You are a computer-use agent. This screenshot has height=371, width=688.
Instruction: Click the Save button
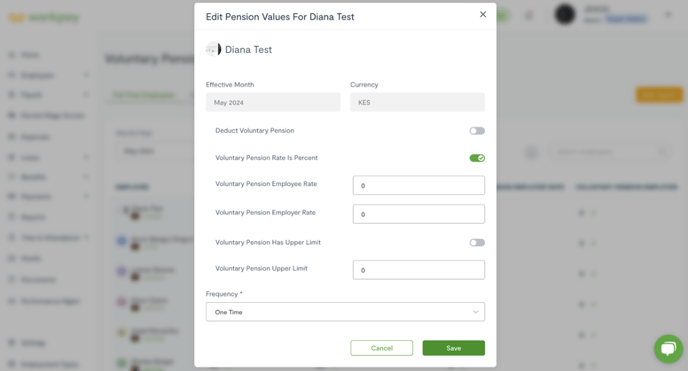tap(454, 348)
